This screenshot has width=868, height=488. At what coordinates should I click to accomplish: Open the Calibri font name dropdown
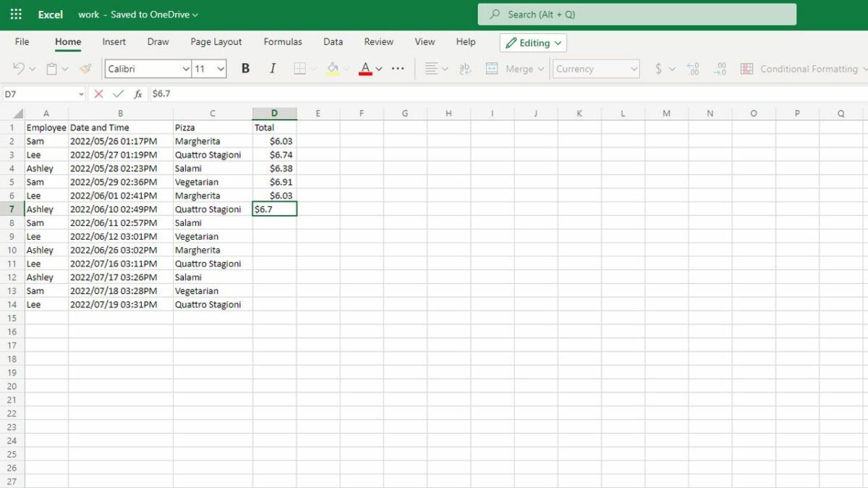[x=185, y=69]
